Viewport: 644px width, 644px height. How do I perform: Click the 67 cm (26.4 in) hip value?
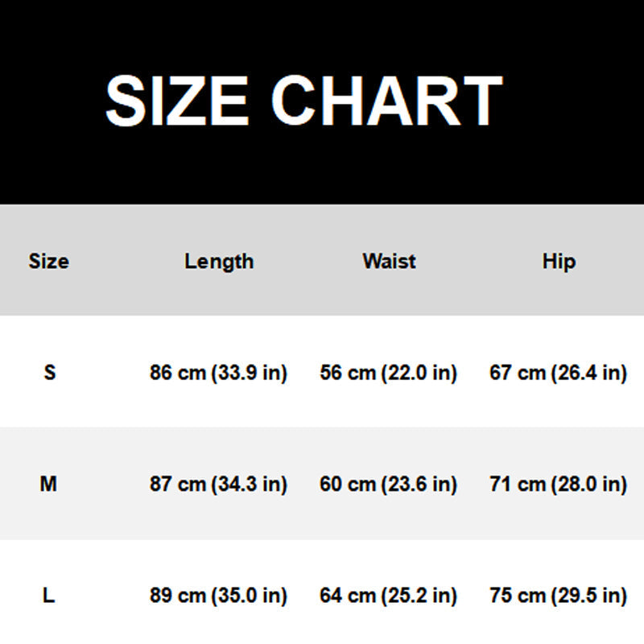[x=559, y=373]
